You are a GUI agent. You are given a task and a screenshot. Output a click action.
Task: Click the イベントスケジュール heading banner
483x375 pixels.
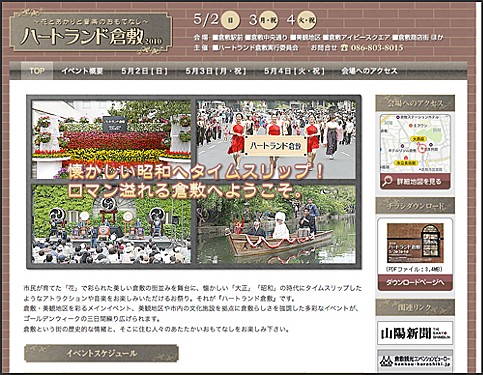click(x=101, y=353)
